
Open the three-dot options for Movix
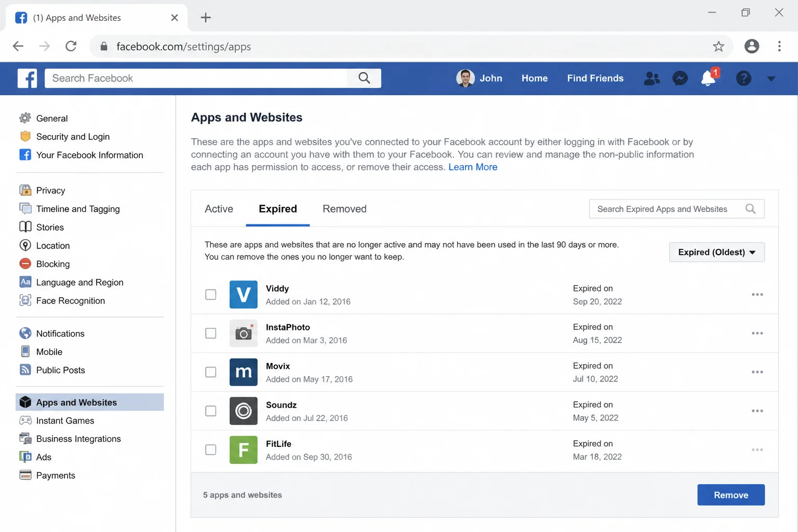coord(757,372)
